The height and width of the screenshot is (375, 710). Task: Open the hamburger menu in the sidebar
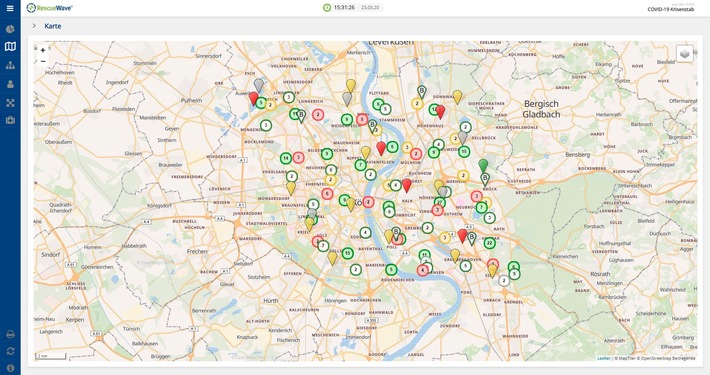(x=10, y=8)
